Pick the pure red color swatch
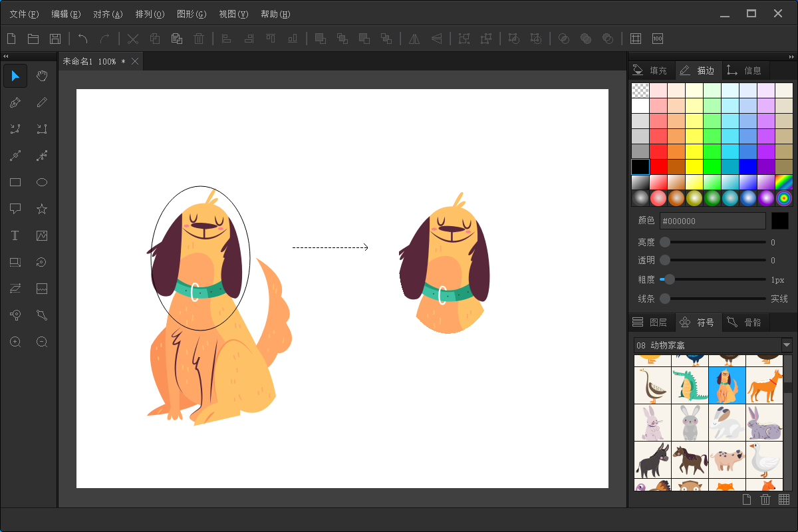 pos(658,166)
